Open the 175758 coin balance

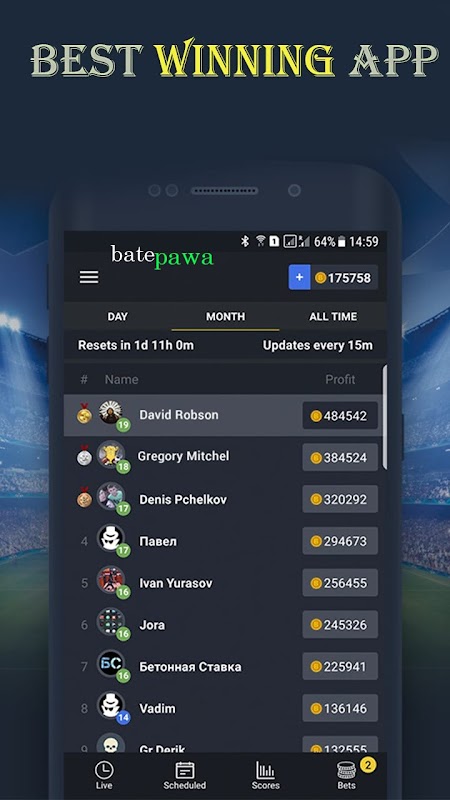coord(344,278)
